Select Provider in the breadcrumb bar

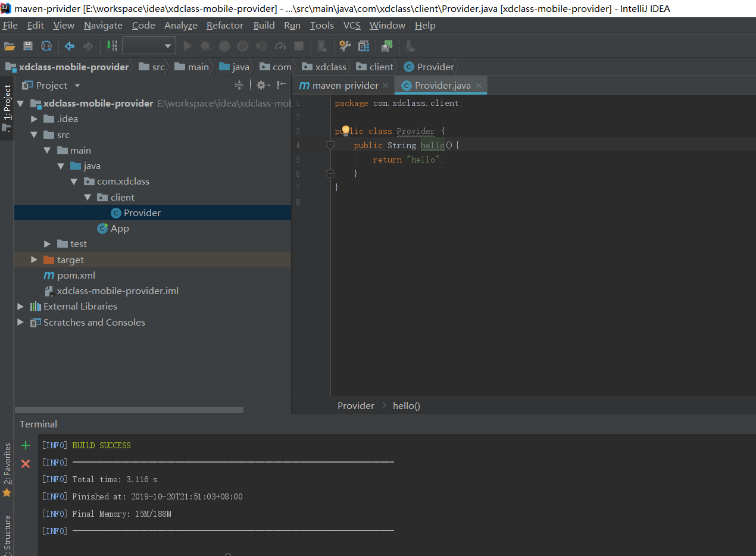[x=355, y=405]
